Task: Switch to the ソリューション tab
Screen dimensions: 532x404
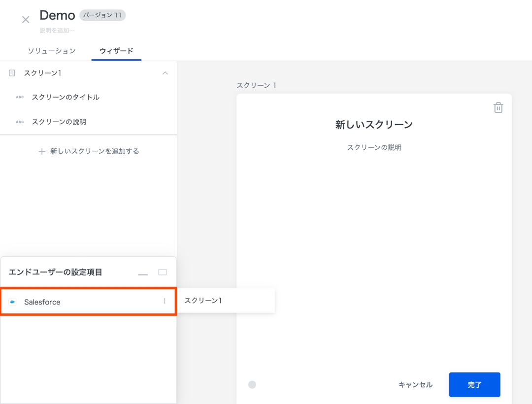Action: pos(52,51)
